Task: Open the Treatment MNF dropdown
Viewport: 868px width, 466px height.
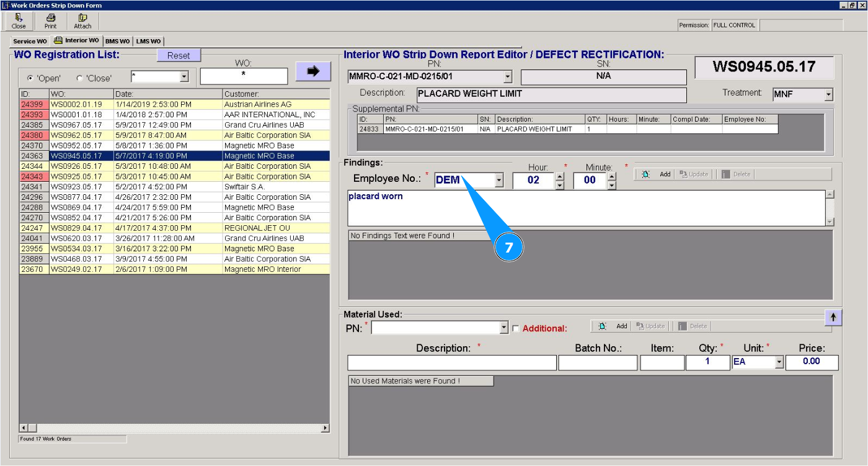Action: (828, 95)
